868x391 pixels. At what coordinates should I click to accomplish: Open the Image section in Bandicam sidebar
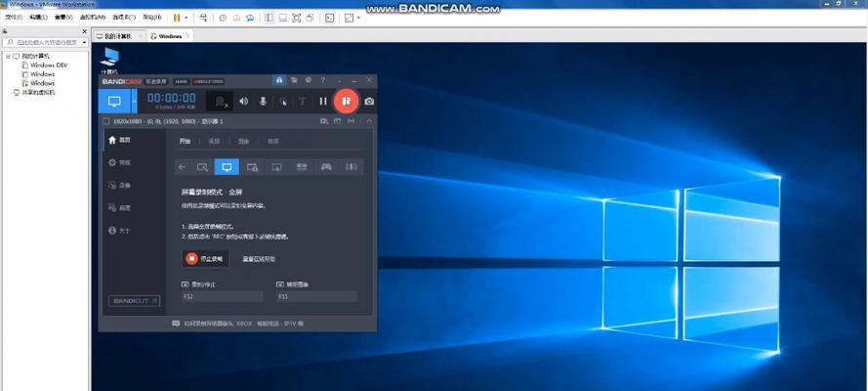pos(119,207)
